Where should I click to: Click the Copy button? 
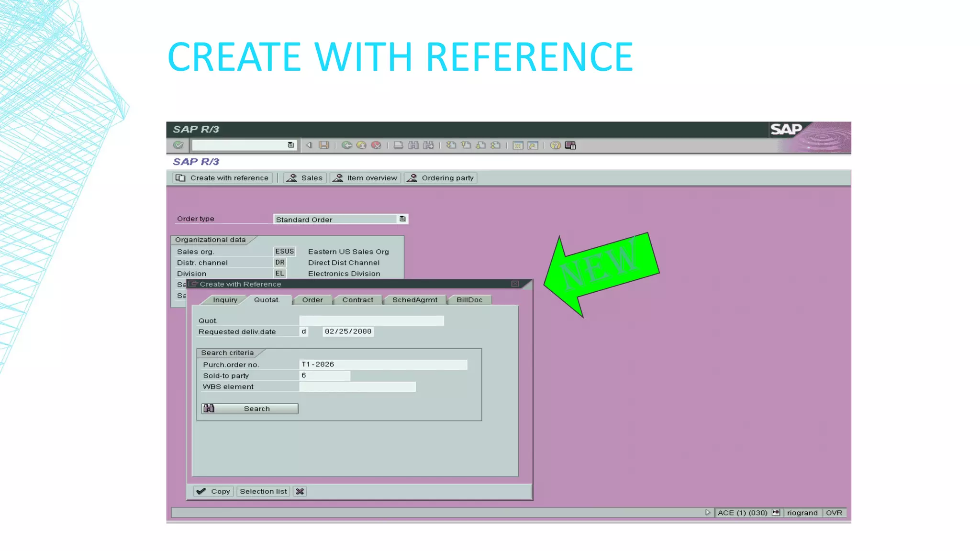click(x=213, y=491)
